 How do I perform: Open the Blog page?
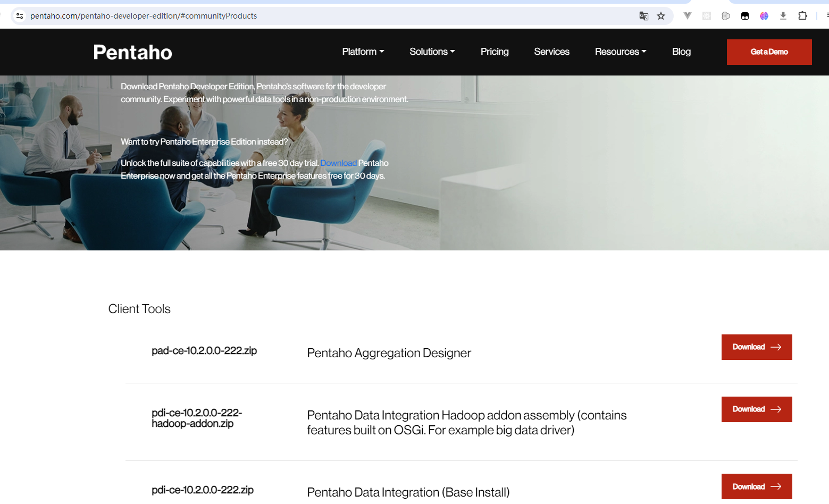click(x=681, y=52)
